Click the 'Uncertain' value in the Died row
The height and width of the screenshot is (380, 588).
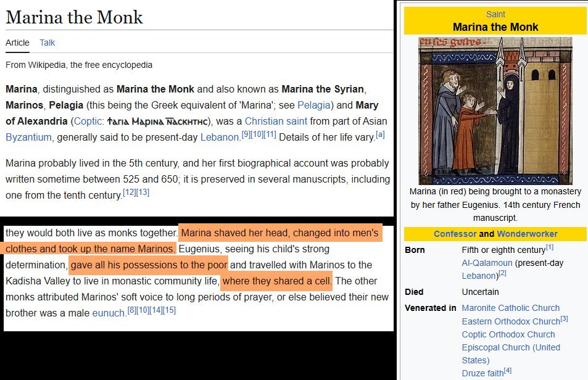[480, 292]
